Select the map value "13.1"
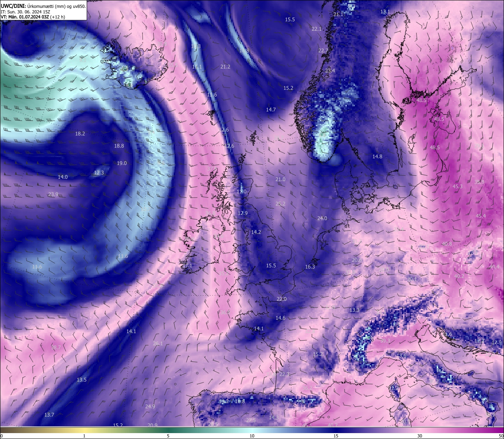504x439 pixels. coord(385,12)
